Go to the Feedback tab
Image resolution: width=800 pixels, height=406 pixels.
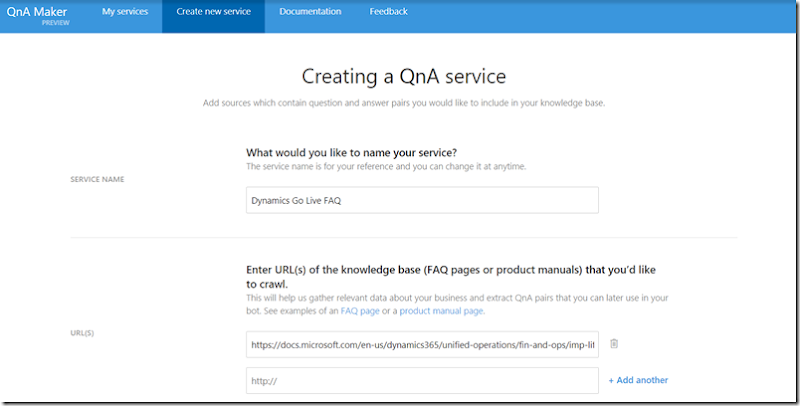pyautogui.click(x=388, y=11)
